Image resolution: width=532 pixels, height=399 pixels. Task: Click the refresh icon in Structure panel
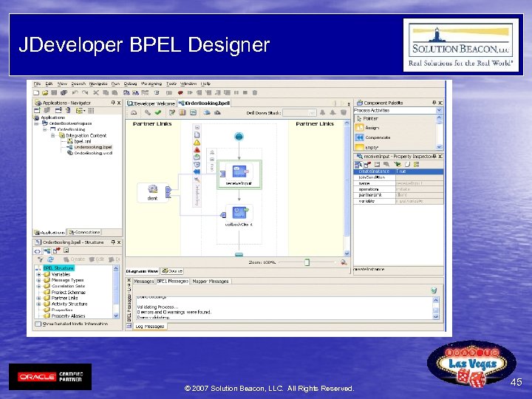[x=50, y=259]
